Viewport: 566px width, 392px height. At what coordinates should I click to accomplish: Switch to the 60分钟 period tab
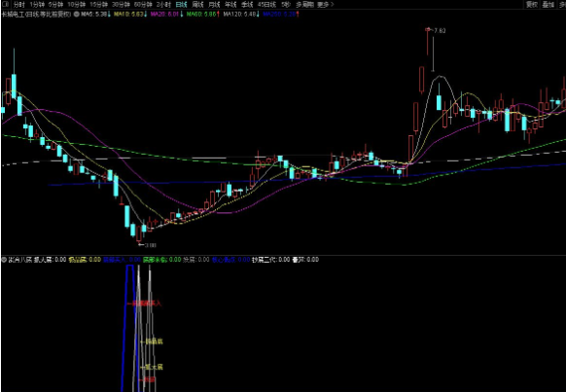pyautogui.click(x=142, y=5)
